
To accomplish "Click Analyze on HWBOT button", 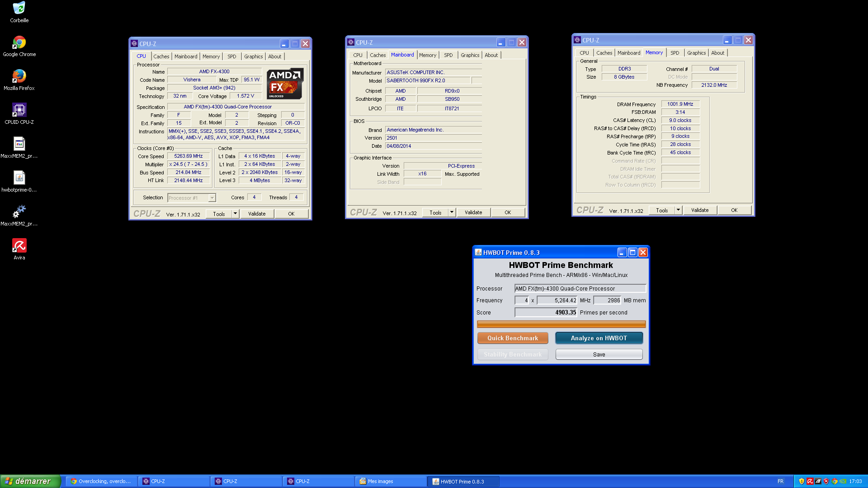I will (599, 338).
